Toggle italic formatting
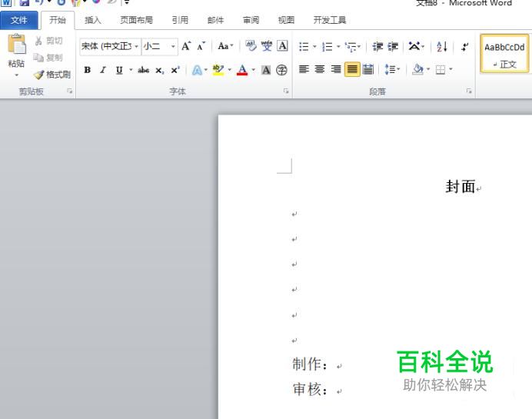The height and width of the screenshot is (419, 532). (103, 70)
